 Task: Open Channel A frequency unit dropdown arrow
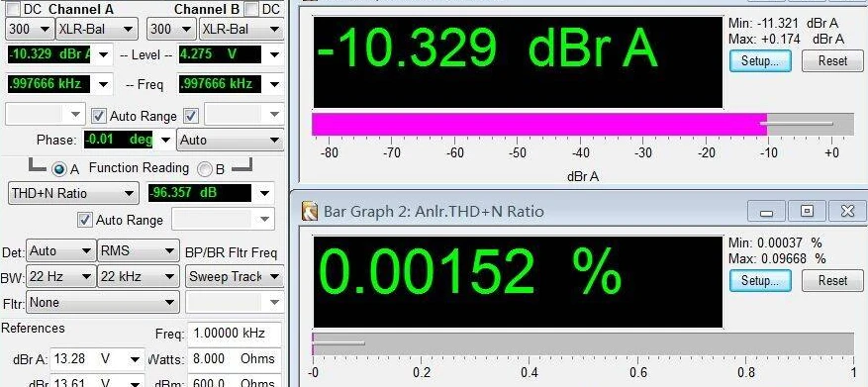click(x=104, y=84)
